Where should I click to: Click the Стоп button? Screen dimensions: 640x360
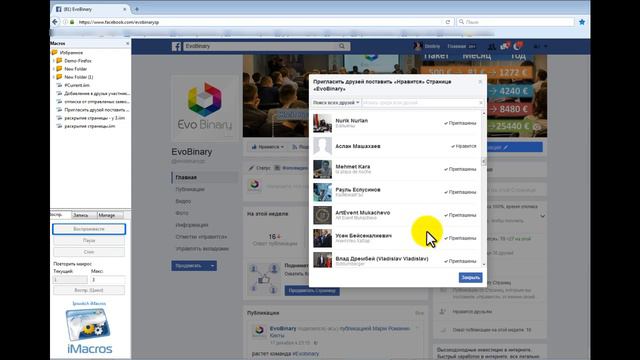click(x=89, y=252)
